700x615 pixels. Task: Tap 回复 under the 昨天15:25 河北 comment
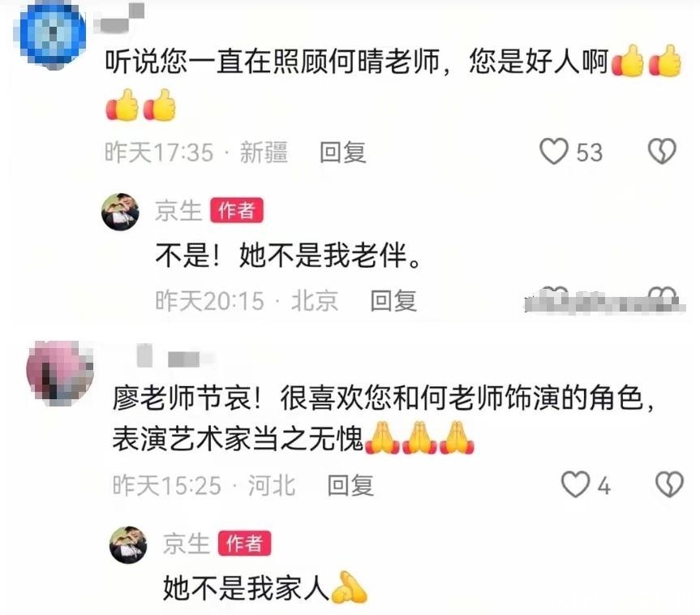(350, 485)
